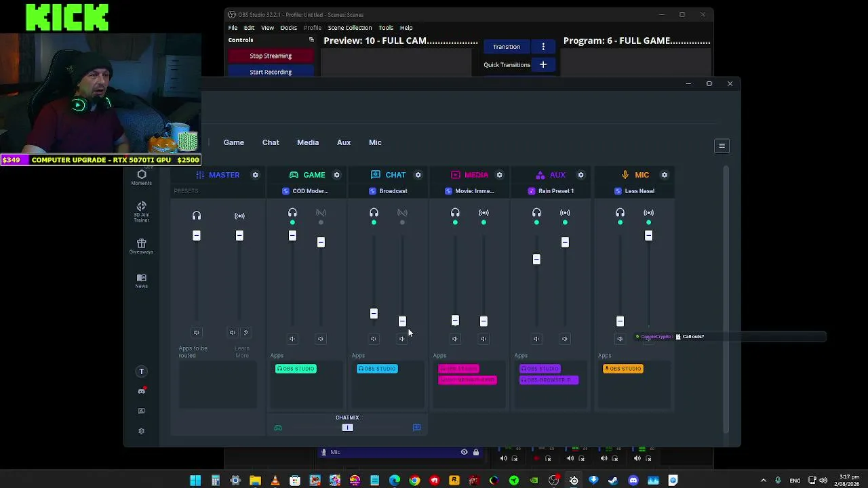Open MEDIA channel settings gear
The height and width of the screenshot is (488, 868).
point(499,175)
